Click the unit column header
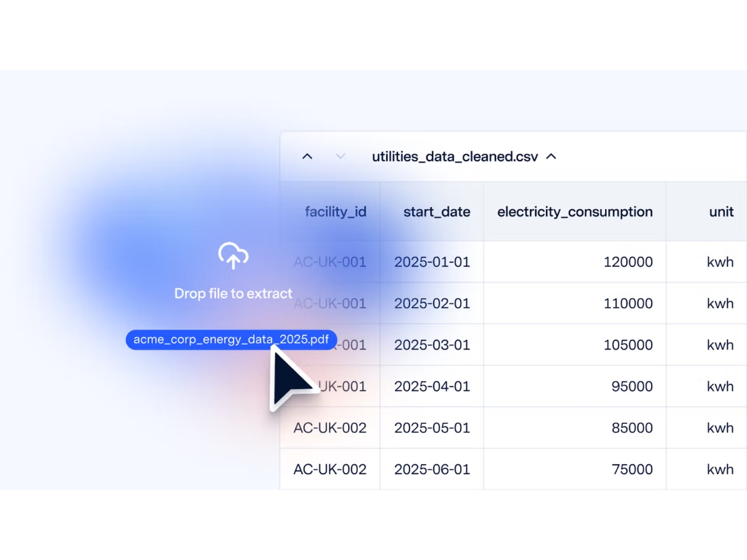This screenshot has width=747, height=560. (721, 212)
